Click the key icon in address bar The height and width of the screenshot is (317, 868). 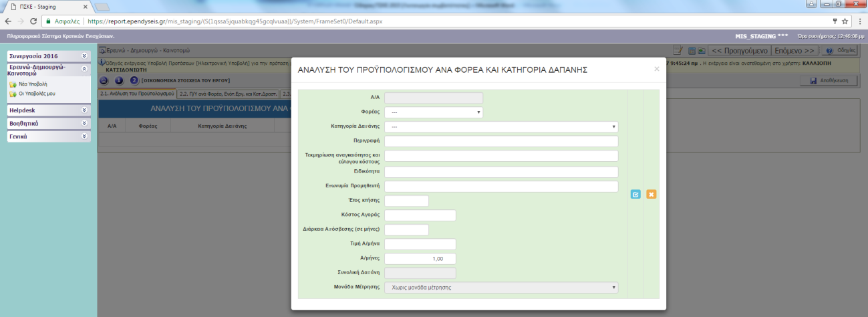834,21
